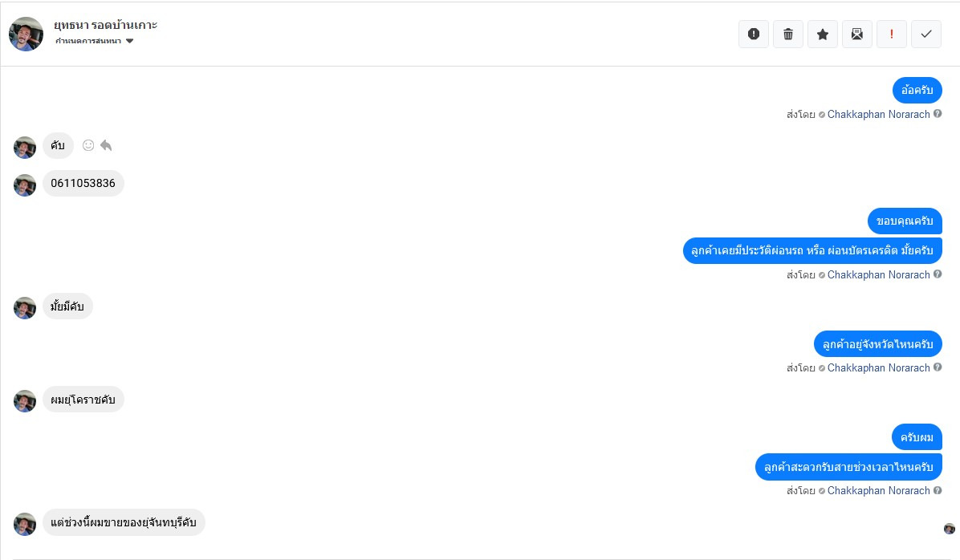
Task: Click the large profile photo in the header
Action: 26,34
